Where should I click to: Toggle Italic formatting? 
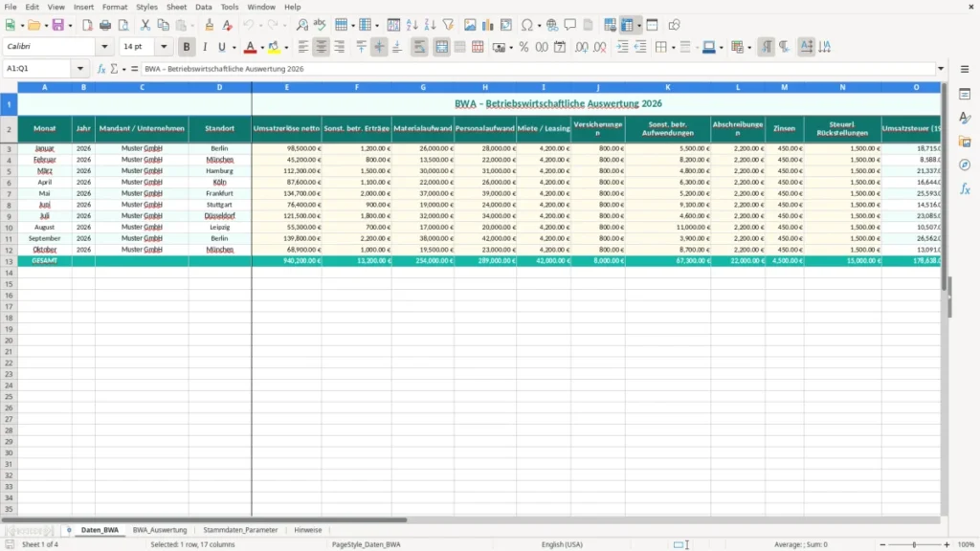pyautogui.click(x=205, y=47)
